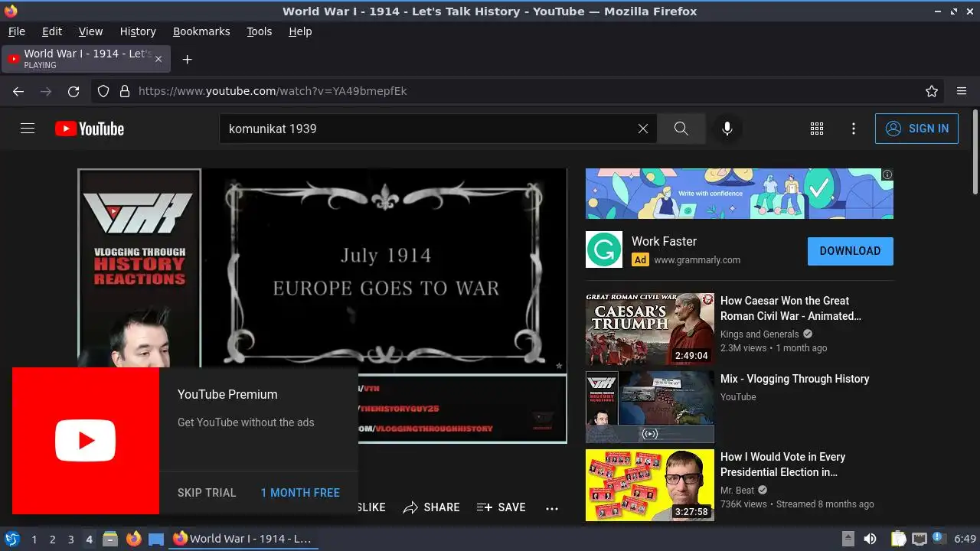Open the desktop start menu in the taskbar
980x551 pixels.
pyautogui.click(x=11, y=539)
